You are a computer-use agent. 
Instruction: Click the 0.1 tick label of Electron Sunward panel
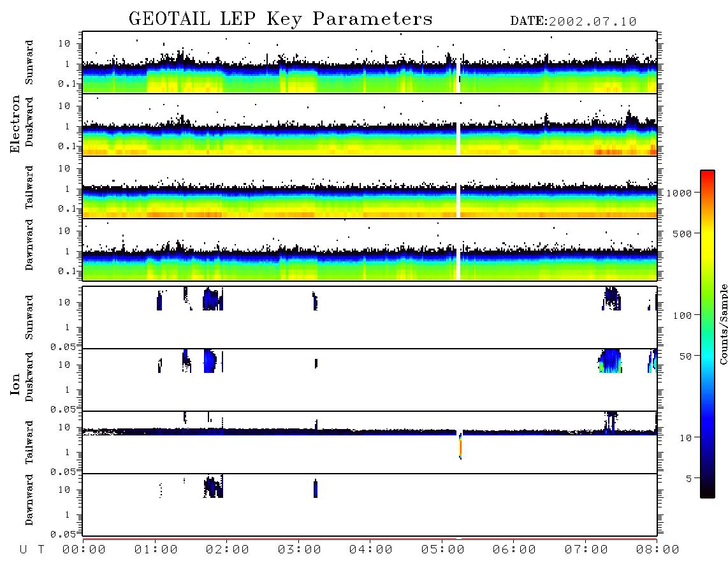click(67, 84)
